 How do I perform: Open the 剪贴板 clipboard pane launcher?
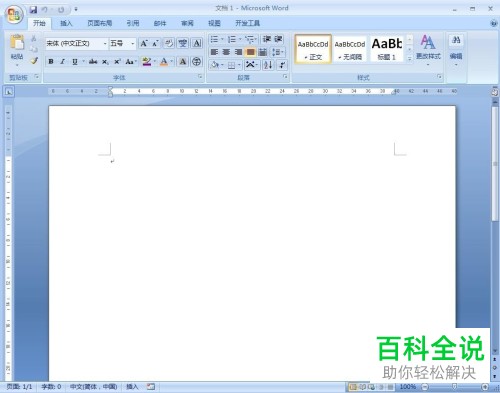point(37,77)
